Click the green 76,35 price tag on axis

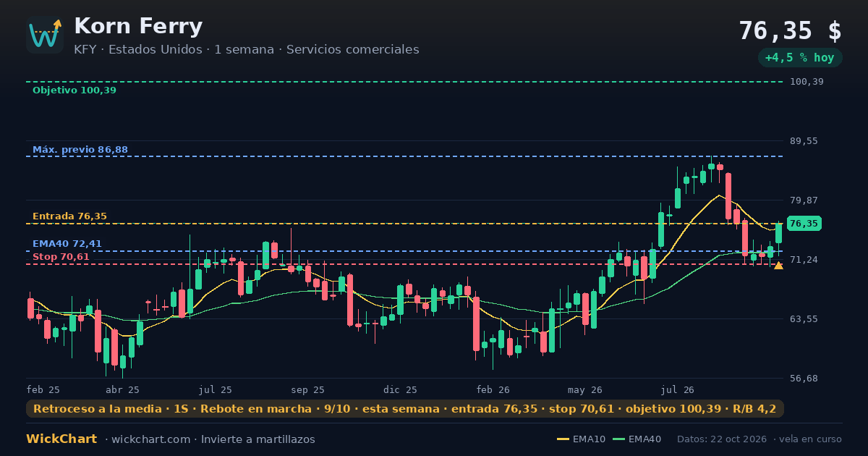pos(804,224)
